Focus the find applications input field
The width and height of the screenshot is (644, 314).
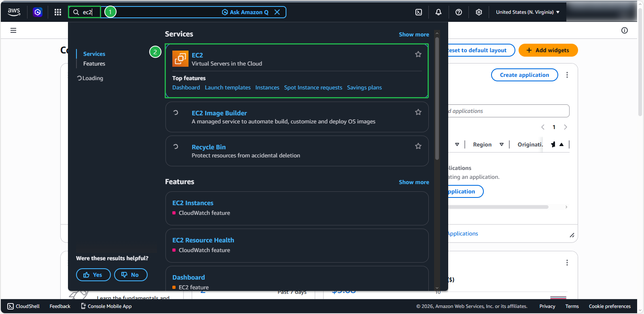coord(509,111)
